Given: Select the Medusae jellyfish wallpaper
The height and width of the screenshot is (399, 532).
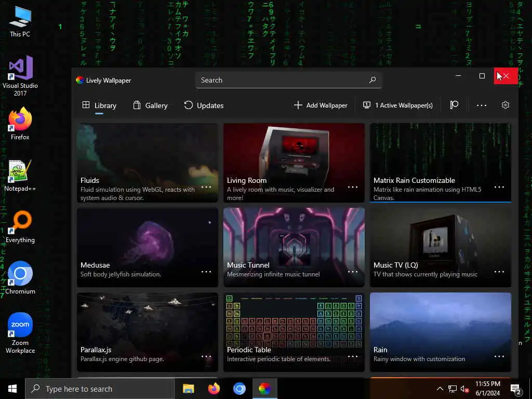Looking at the screenshot, I should (147, 247).
